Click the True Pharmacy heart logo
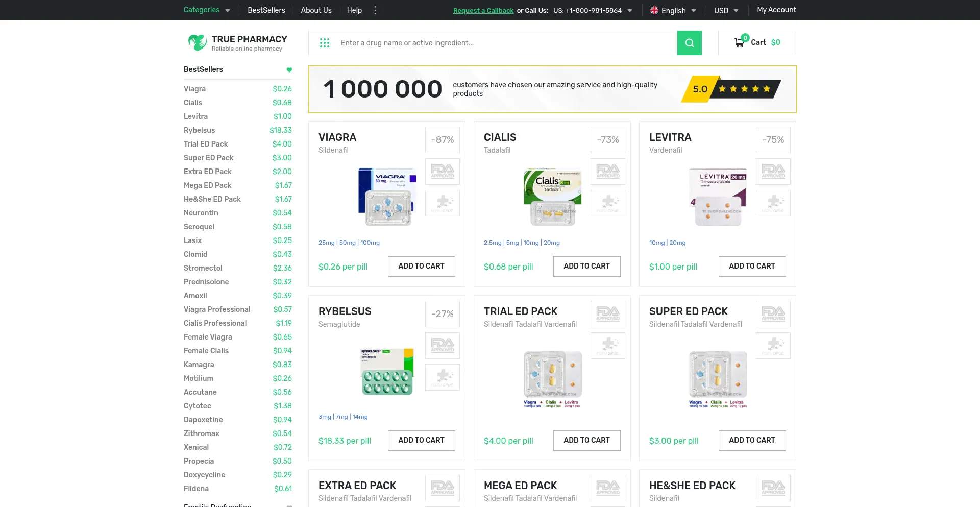This screenshot has height=507, width=980. click(x=197, y=42)
